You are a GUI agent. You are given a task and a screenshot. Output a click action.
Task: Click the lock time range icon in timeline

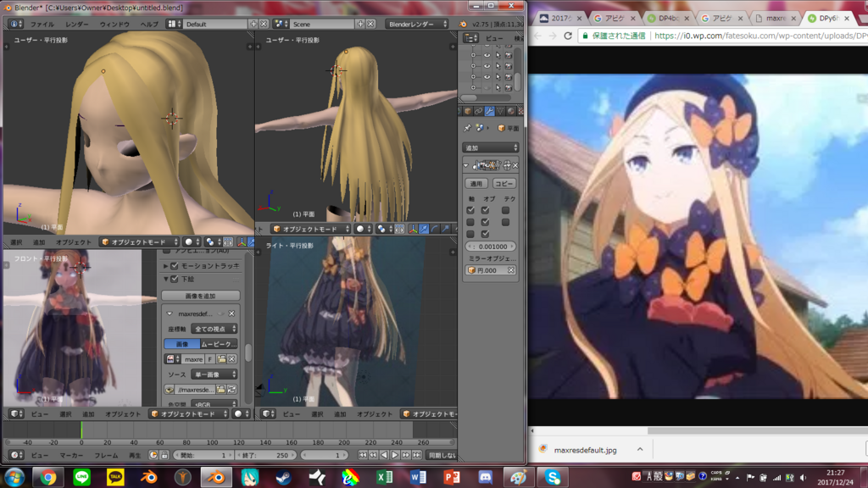(164, 455)
